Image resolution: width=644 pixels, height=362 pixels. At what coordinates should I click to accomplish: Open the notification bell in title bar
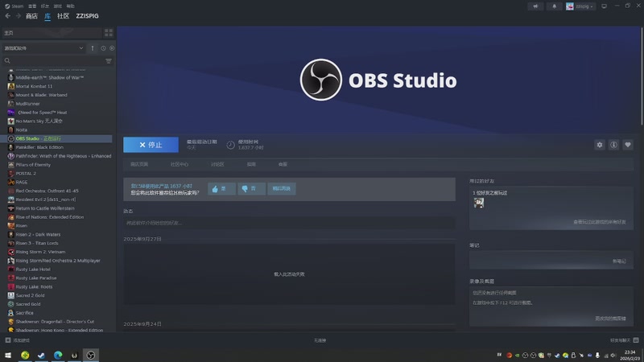click(554, 6)
